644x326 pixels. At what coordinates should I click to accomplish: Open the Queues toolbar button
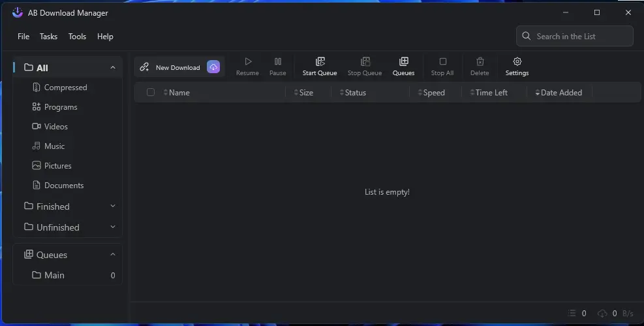pyautogui.click(x=404, y=67)
